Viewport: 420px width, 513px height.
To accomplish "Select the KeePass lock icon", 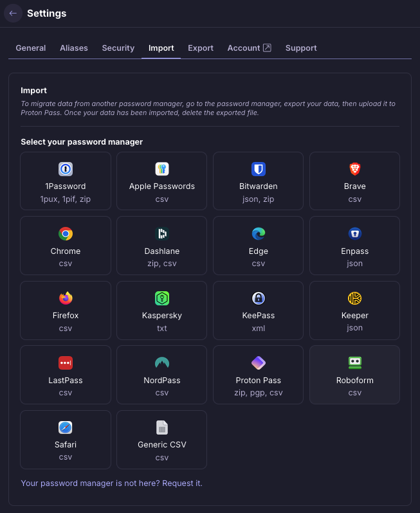I will 259,298.
